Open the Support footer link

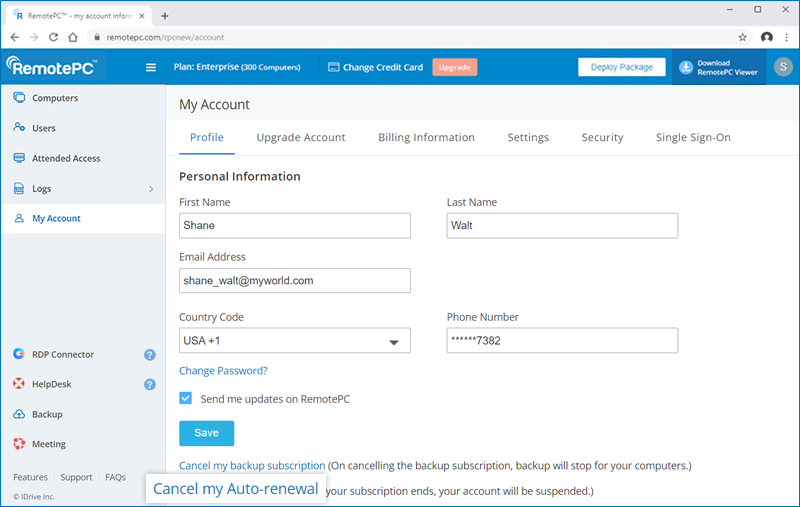(76, 477)
